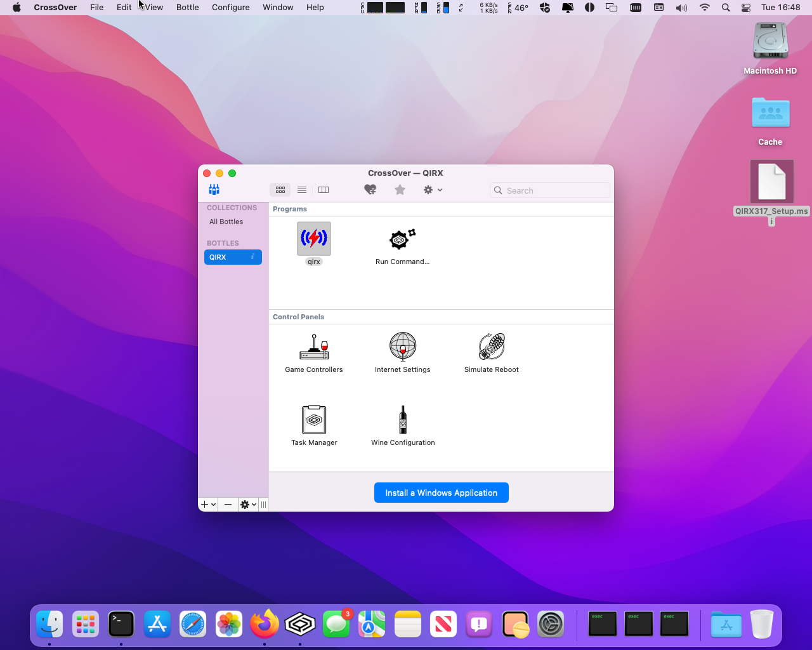Switch to column view

click(x=324, y=190)
